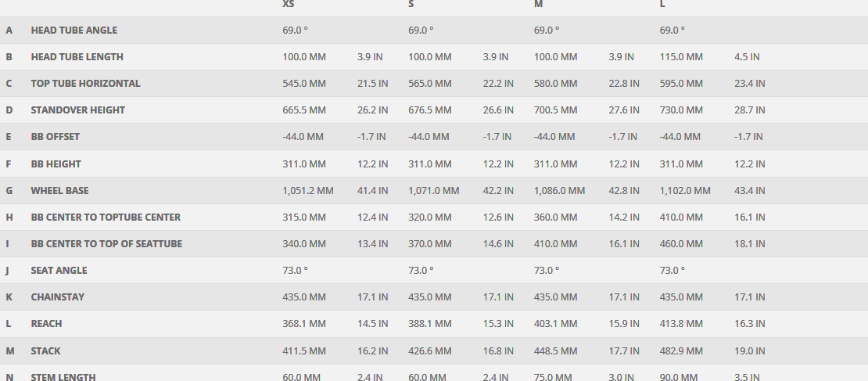This screenshot has height=381, width=868.
Task: Click the STEM LENGTH row label
Action: point(63,377)
